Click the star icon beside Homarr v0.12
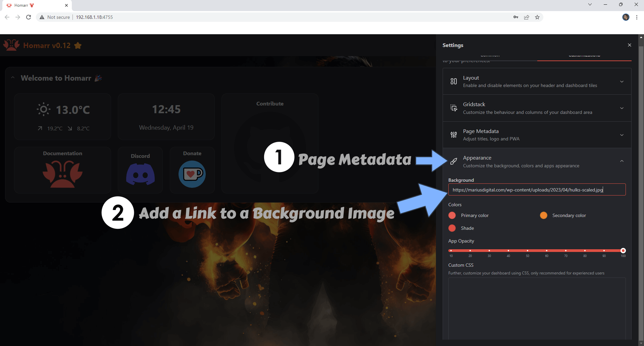Image resolution: width=644 pixels, height=346 pixels. point(78,46)
